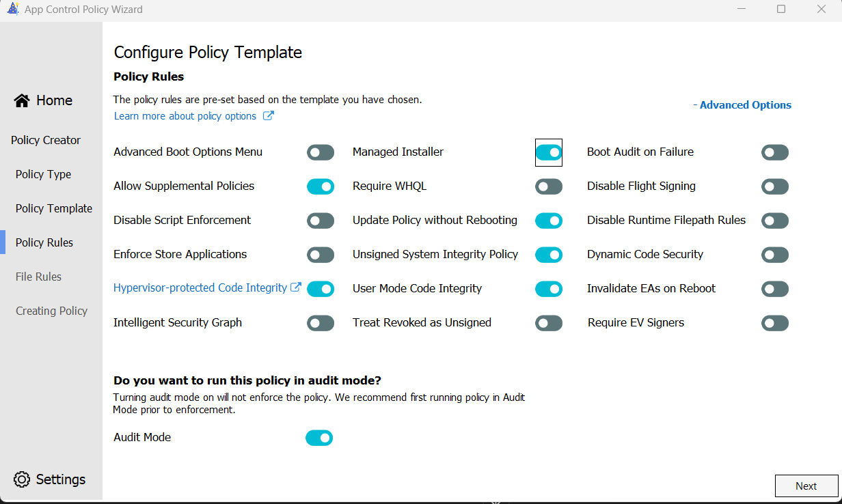Screen dimensions: 842x504
Task: Enable Intelligent Security Graph toggle
Action: point(321,323)
